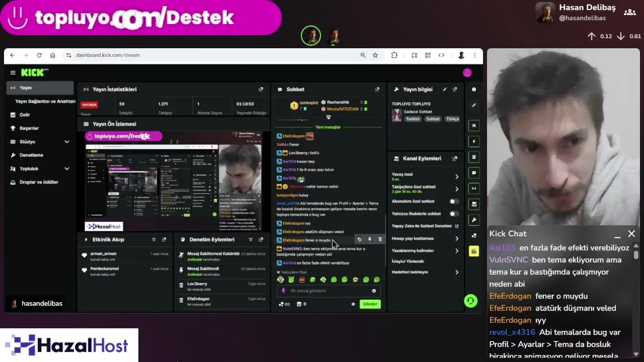This screenshot has height=362, width=644.
Task: Click the yellow clip icon in right rail
Action: [x=474, y=251]
